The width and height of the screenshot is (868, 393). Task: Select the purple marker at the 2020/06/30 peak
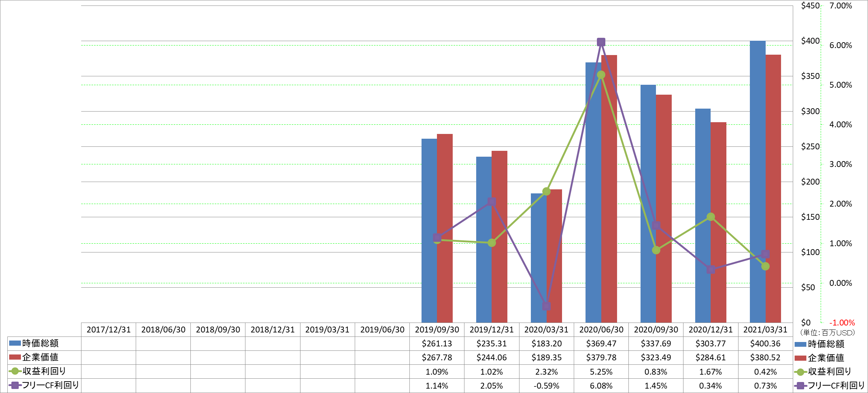[601, 42]
